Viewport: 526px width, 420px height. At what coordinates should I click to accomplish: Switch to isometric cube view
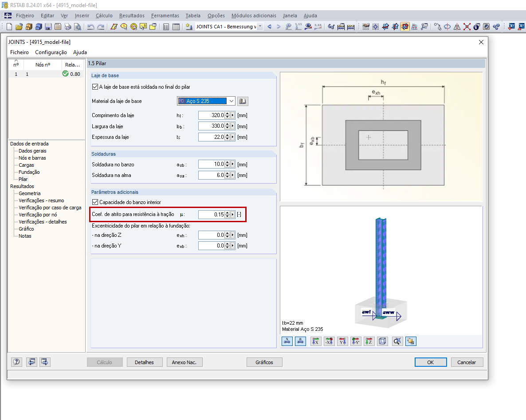382,341
